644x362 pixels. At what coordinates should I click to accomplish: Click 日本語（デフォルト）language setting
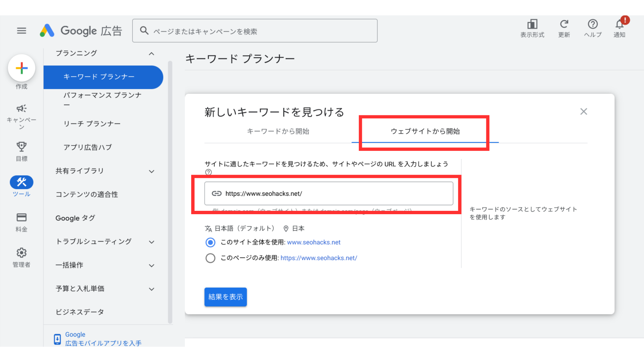tap(245, 229)
